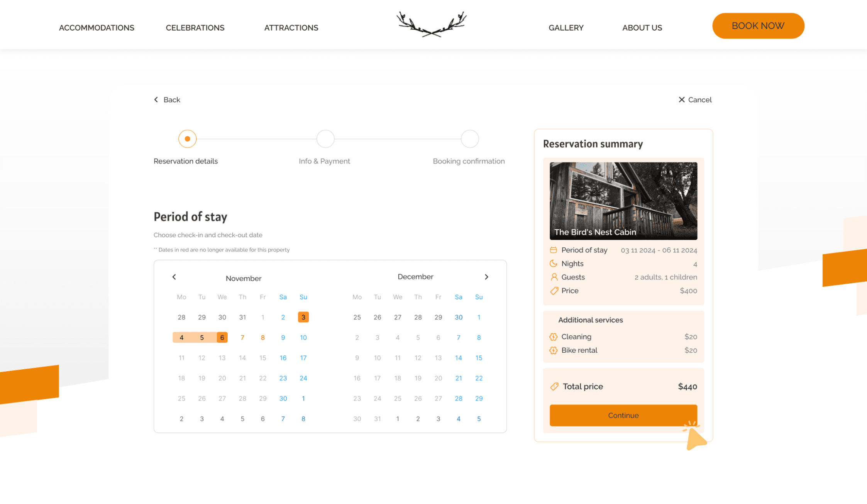The height and width of the screenshot is (504, 867).
Task: Open the Accommodations menu
Action: tap(97, 28)
